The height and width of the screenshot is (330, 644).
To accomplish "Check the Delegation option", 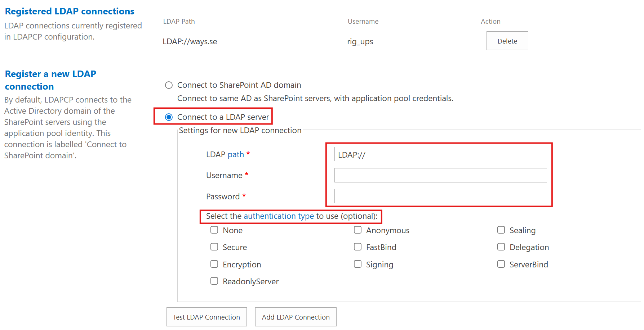I will pyautogui.click(x=501, y=247).
